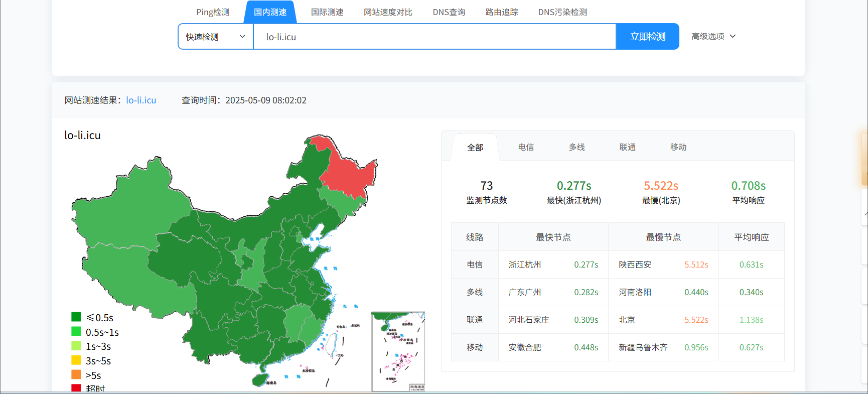Click the South China Sea inset map
Screen dimensions: 868x394
(398, 351)
